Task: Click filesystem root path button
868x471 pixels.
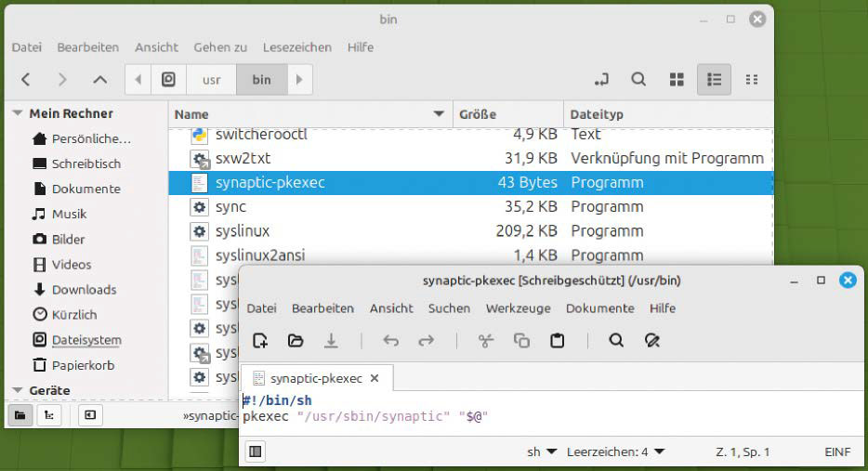Action: pos(168,80)
